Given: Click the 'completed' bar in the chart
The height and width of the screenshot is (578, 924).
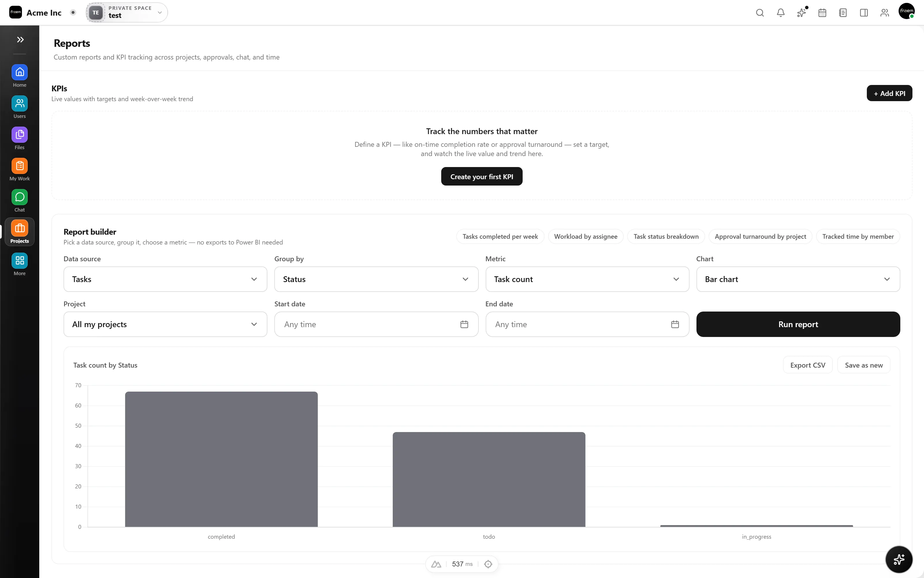Looking at the screenshot, I should pos(221,459).
